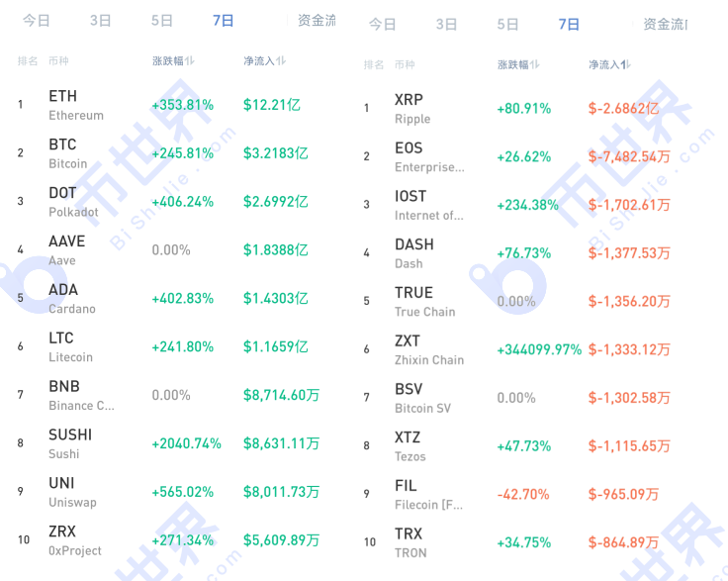Select 3日 tab above the ETH list
Viewport: 728px width, 581px height.
click(100, 20)
